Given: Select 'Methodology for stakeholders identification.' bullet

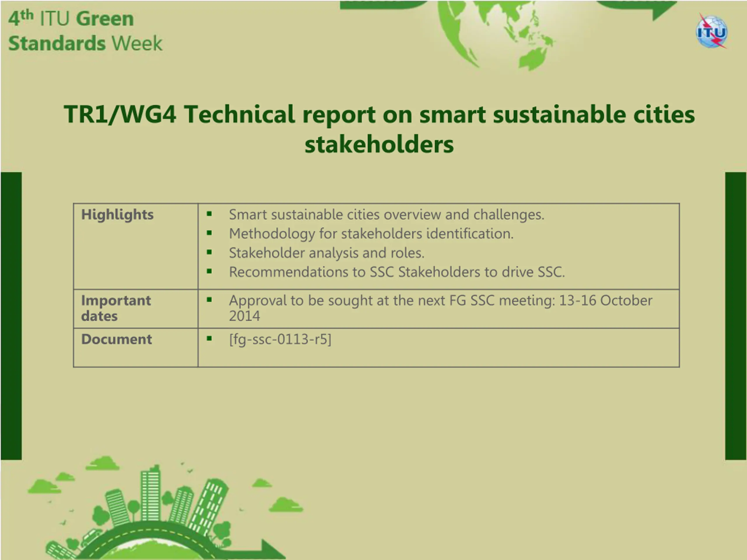Looking at the screenshot, I should pos(371,234).
